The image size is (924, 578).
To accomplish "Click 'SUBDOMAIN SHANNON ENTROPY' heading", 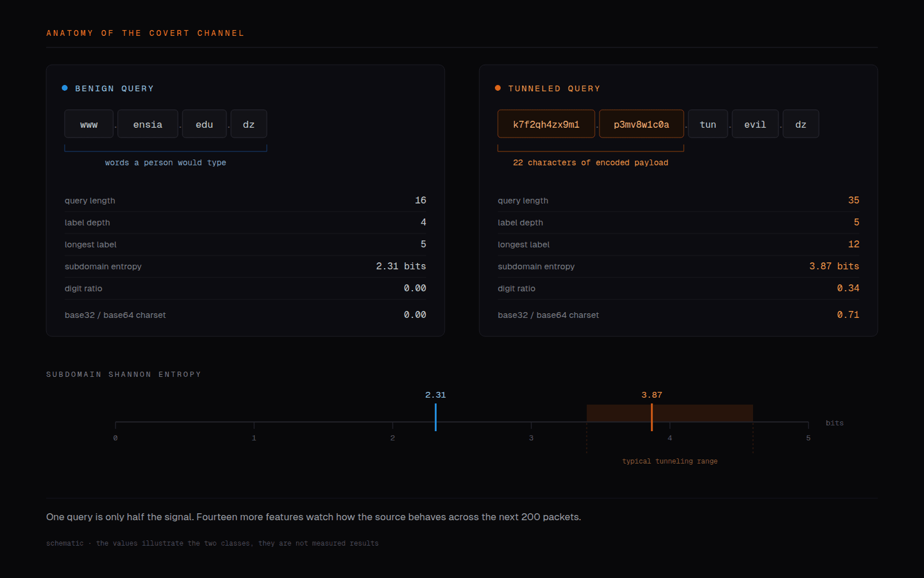I will click(x=124, y=375).
